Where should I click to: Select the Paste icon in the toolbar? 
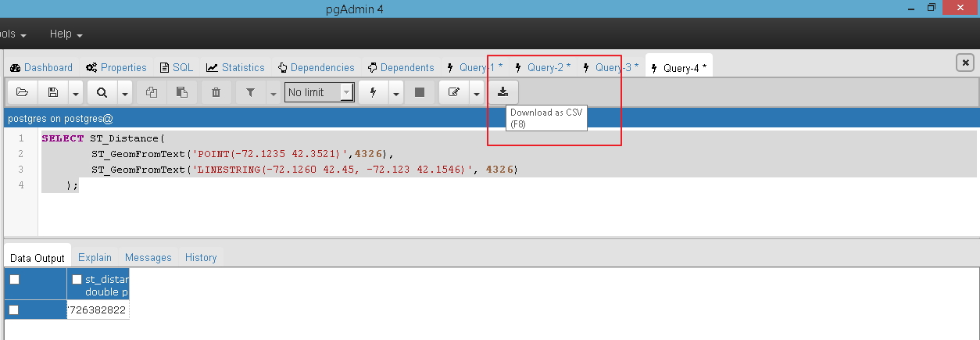point(182,92)
